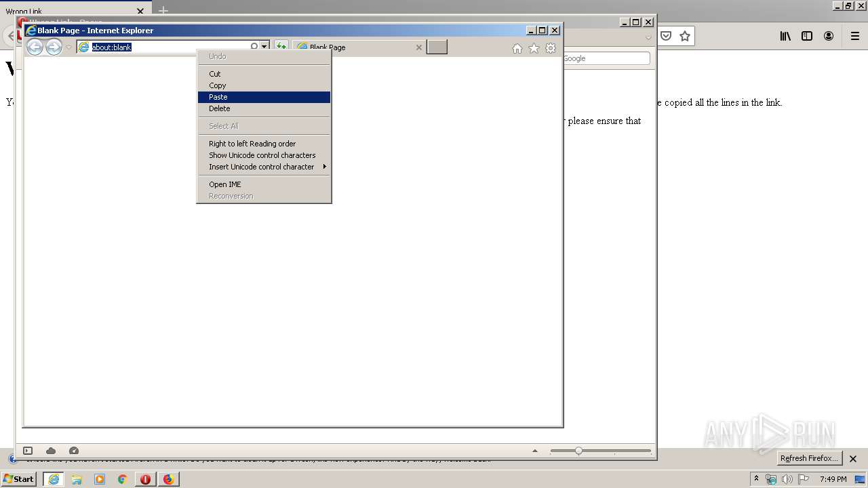Screen dimensions: 868x488
Task: Click the search magnifier in IE address bar
Action: (254, 47)
